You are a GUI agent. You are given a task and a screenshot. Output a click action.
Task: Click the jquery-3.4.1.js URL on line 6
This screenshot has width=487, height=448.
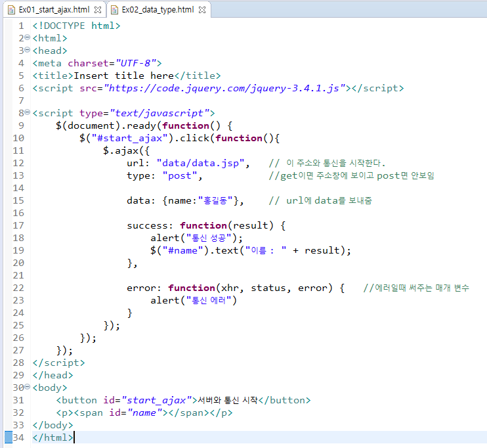tap(225, 88)
